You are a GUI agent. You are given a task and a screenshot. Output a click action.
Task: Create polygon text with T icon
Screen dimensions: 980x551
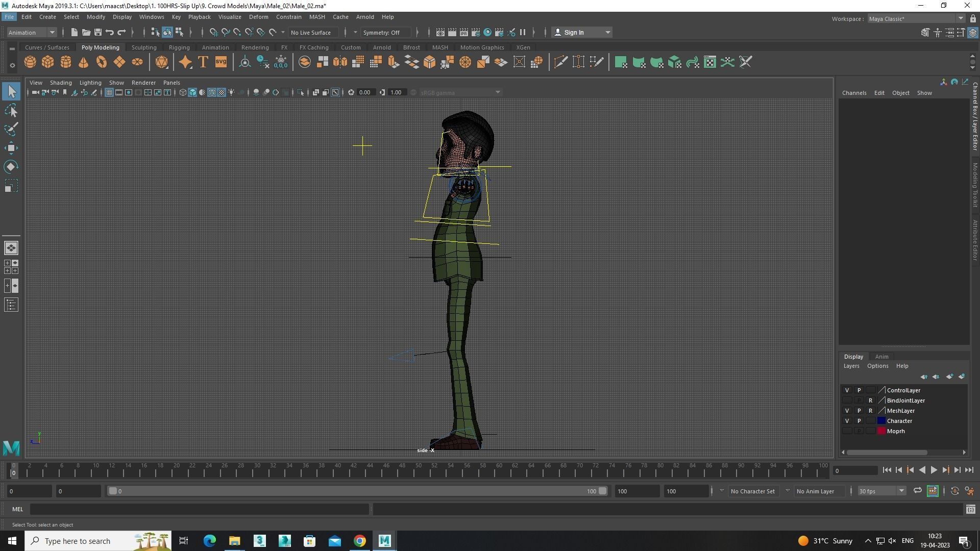click(203, 62)
